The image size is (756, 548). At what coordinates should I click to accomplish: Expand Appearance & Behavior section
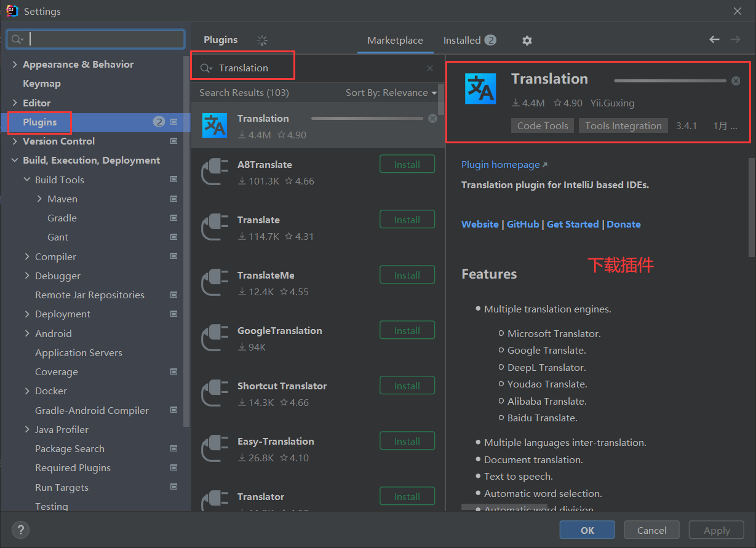coord(15,64)
